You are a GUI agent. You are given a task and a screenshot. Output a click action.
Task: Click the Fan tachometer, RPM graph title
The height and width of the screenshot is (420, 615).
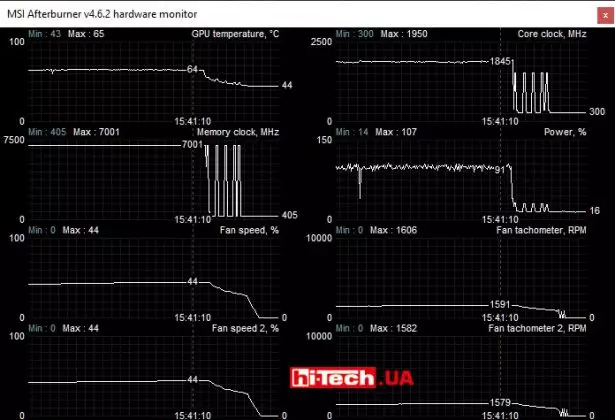pos(541,230)
